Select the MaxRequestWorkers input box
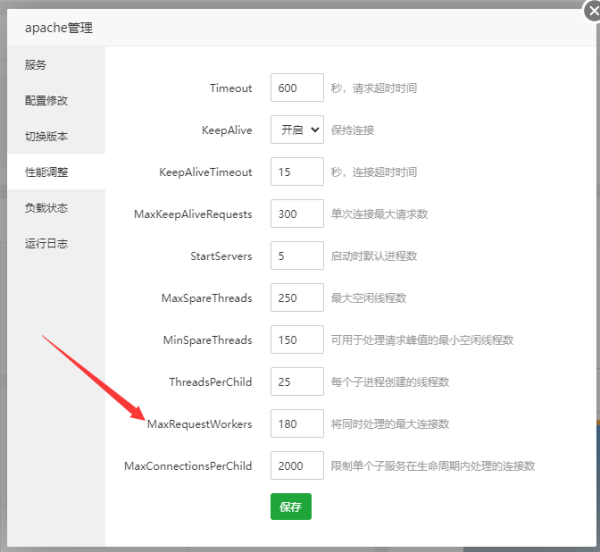The height and width of the screenshot is (552, 600). pos(297,424)
